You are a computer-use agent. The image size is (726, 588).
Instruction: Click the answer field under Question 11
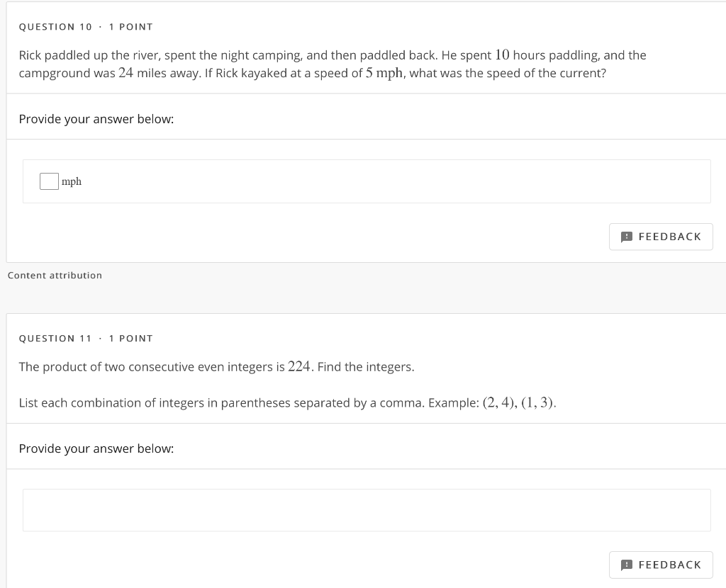point(367,510)
